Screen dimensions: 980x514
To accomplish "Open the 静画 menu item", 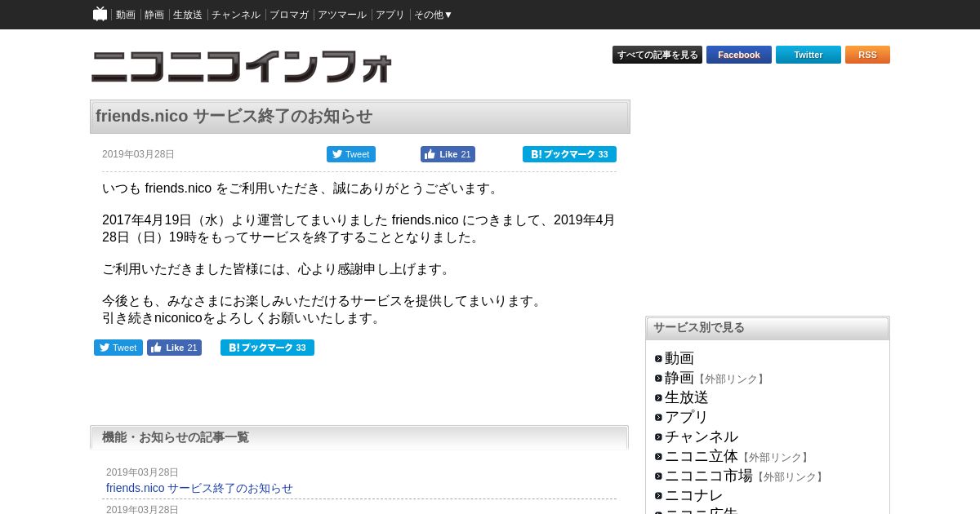I will coord(154,15).
